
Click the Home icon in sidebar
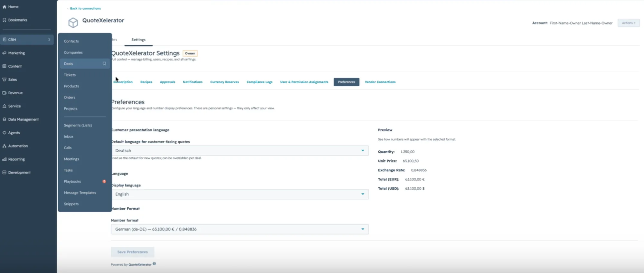pyautogui.click(x=5, y=7)
